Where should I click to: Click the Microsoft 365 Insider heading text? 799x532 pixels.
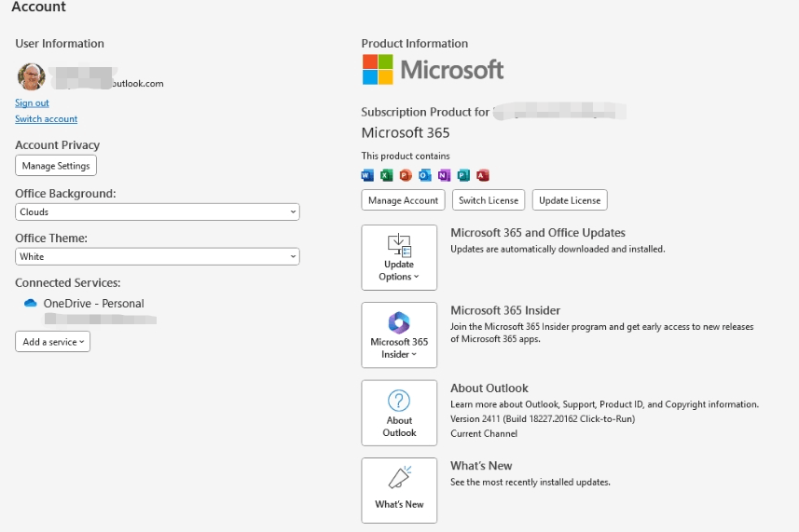[505, 310]
